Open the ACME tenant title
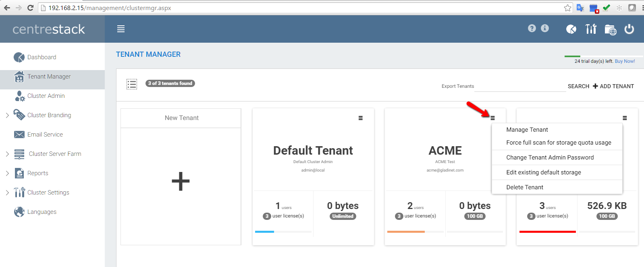This screenshot has height=267, width=644. pyautogui.click(x=445, y=151)
